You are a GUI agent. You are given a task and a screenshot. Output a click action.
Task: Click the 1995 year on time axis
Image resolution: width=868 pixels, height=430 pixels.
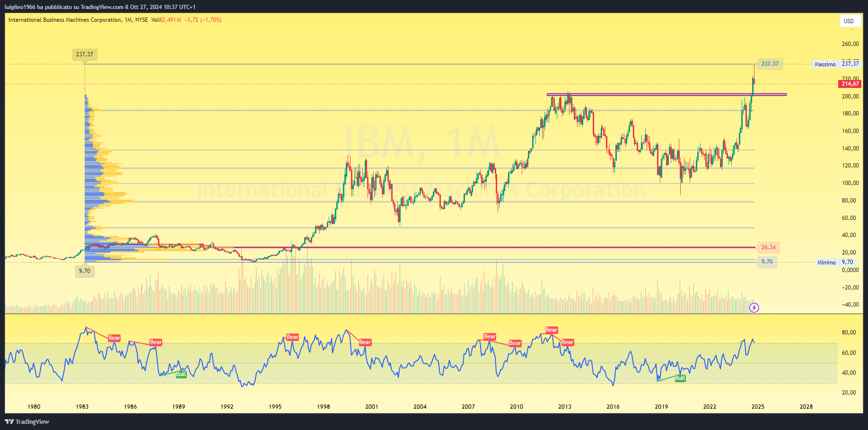click(275, 406)
